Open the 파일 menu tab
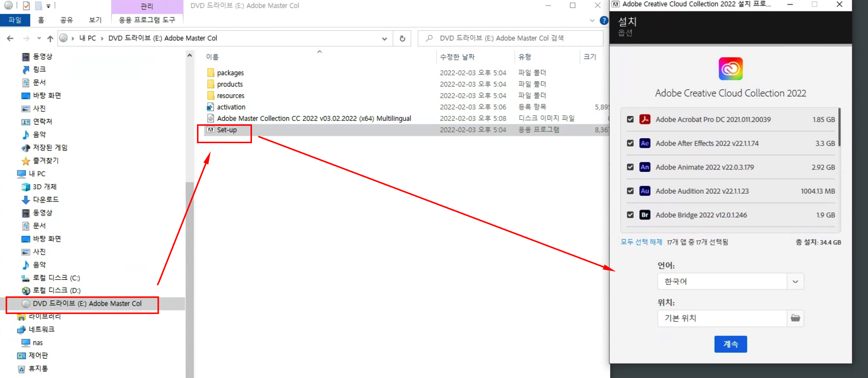868x378 pixels. tap(15, 20)
